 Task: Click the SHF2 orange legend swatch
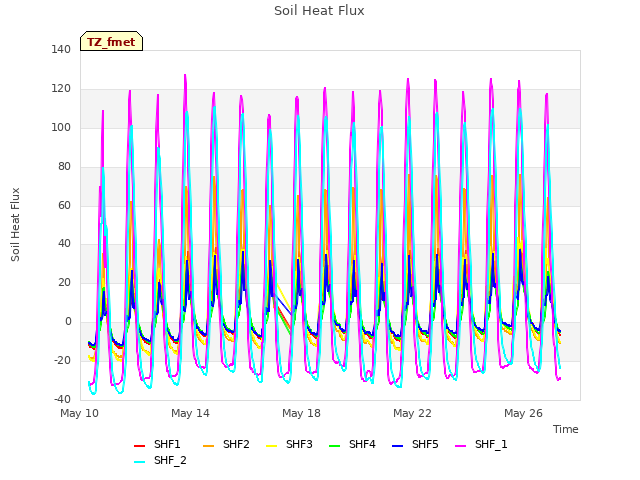tap(208, 446)
